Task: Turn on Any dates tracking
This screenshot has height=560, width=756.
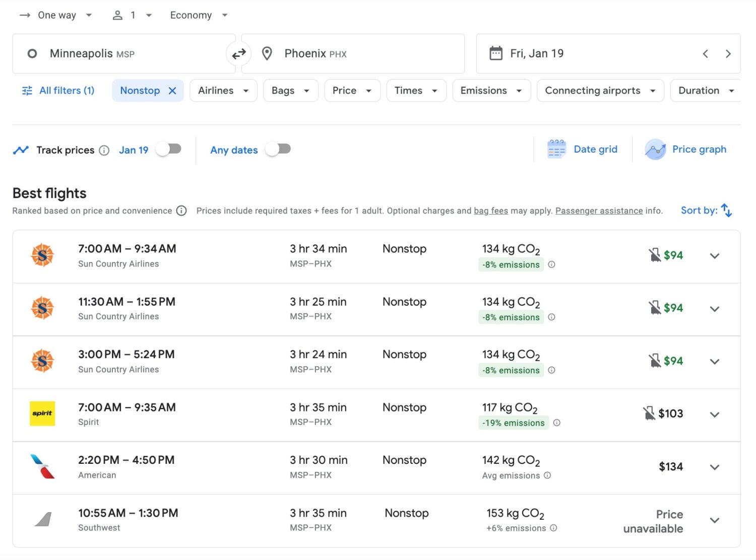Action: 278,149
